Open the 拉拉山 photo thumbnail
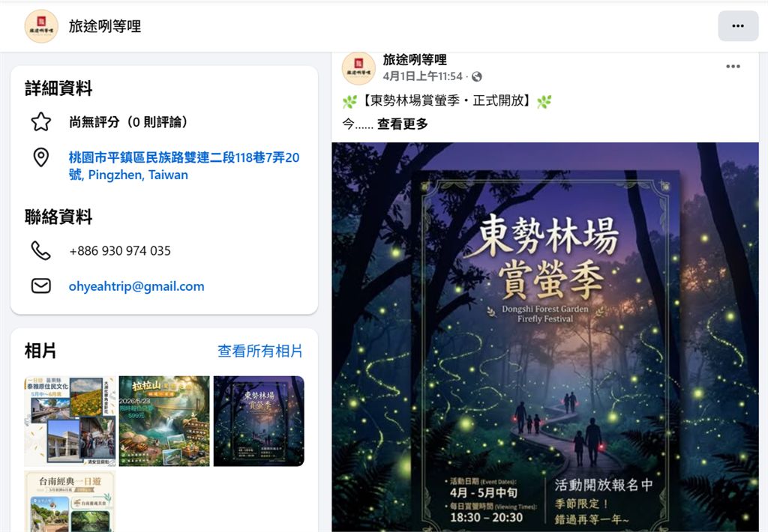 pos(164,421)
